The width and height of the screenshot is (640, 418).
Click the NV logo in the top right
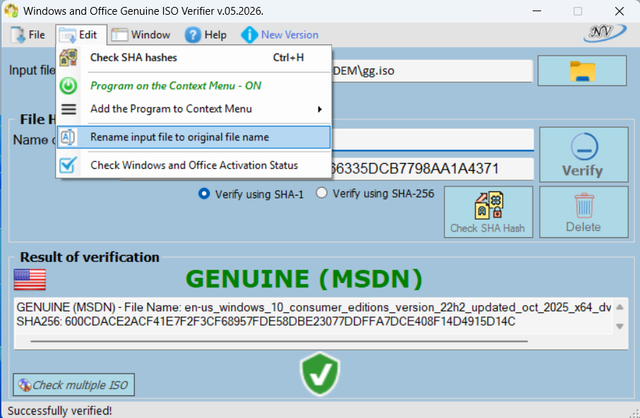[x=604, y=33]
